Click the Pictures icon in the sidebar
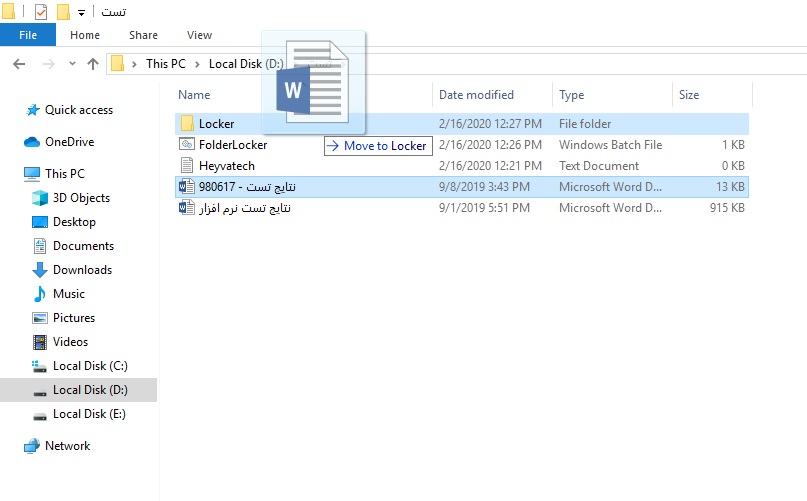Screen dimensions: 807x501 [x=40, y=318]
